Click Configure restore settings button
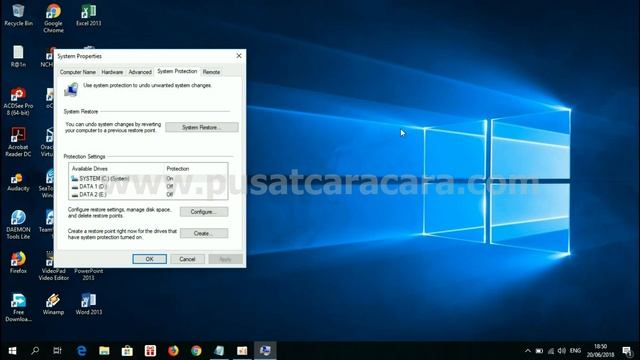The width and height of the screenshot is (640, 360). (204, 212)
